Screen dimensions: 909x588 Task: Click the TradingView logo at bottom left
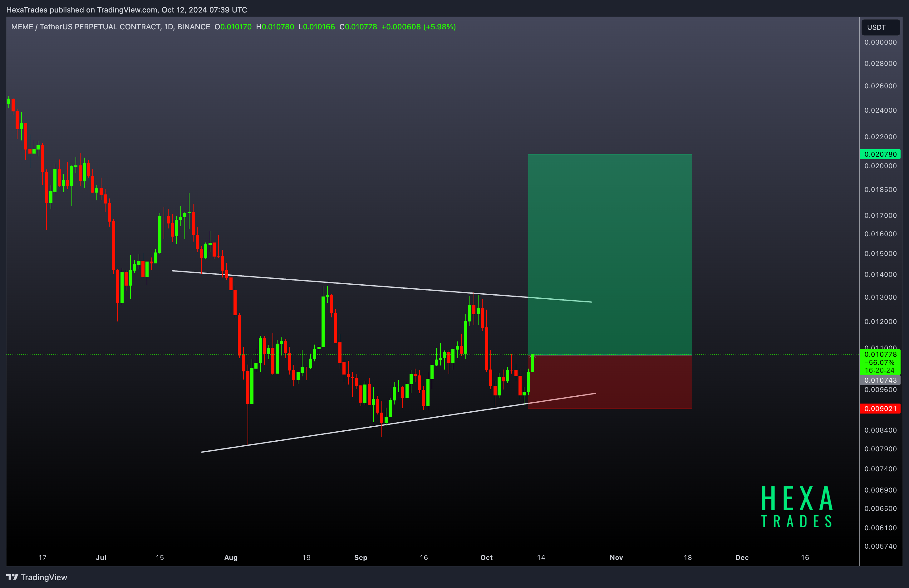[37, 577]
